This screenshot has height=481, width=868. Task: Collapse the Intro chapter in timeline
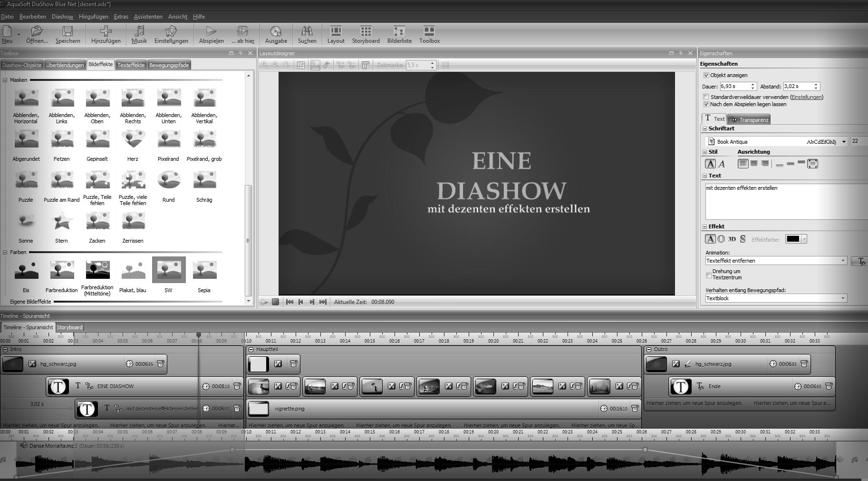5,349
